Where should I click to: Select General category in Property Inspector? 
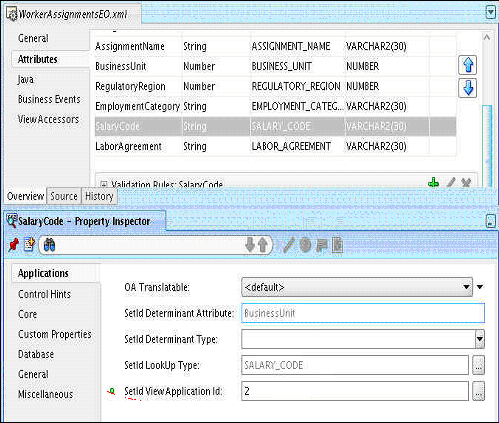[x=33, y=374]
